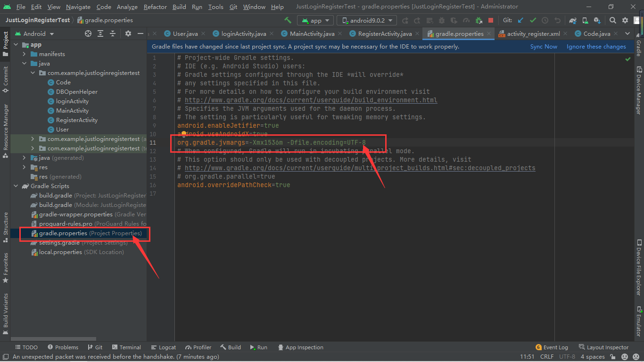
Task: Commit changes with the green checkmark icon
Action: point(532,20)
